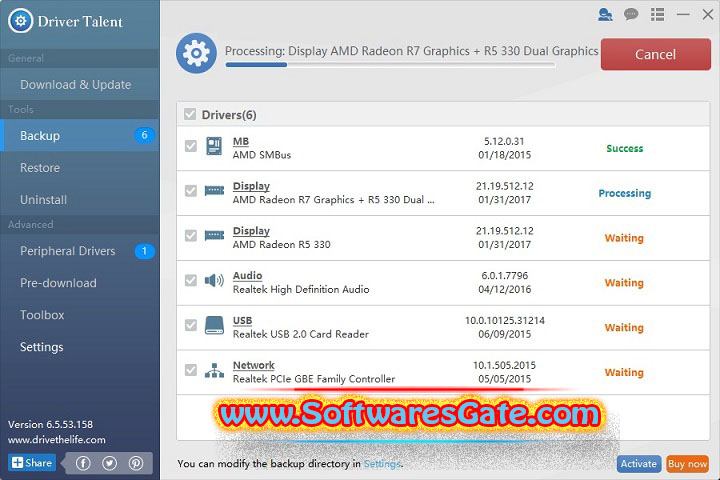Click the motherboard icon for AMD SMBus
Image resolution: width=720 pixels, height=480 pixels.
point(214,146)
